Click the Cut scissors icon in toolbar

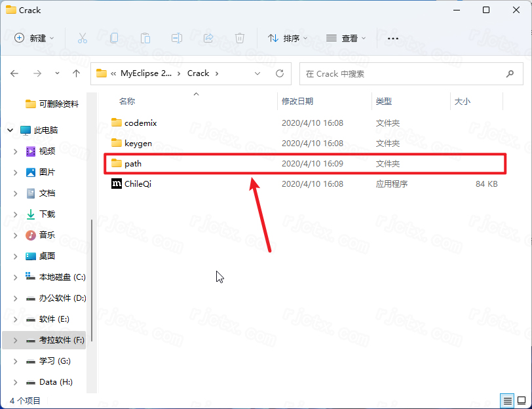tap(83, 38)
